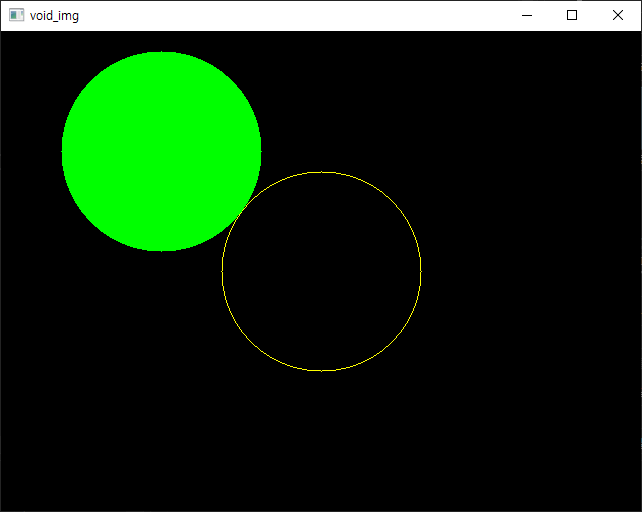
Task: Click the filled green circle
Action: click(161, 151)
